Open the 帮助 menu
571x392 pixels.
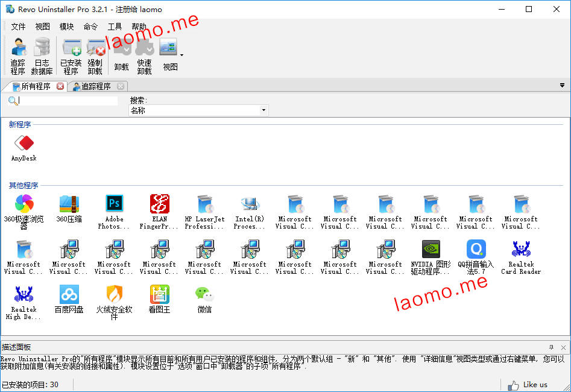[139, 27]
